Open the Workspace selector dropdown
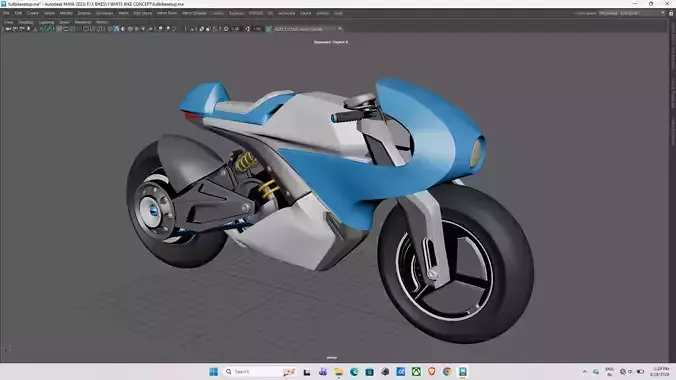 (x=632, y=13)
